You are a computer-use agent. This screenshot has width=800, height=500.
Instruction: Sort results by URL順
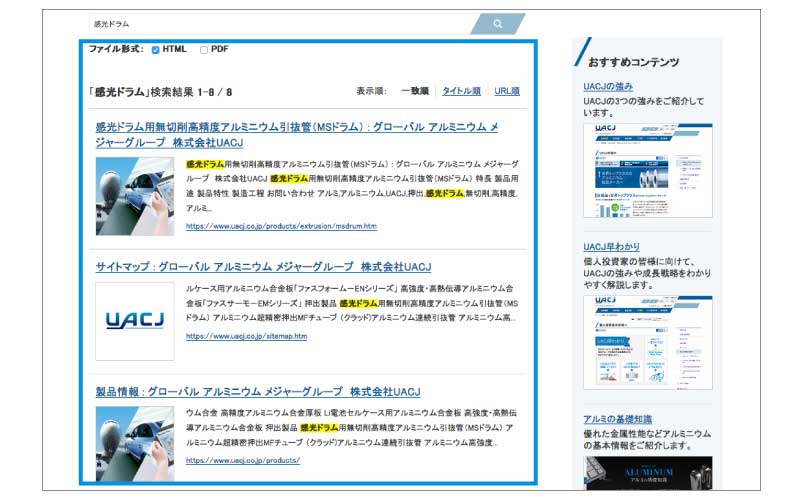tap(507, 91)
